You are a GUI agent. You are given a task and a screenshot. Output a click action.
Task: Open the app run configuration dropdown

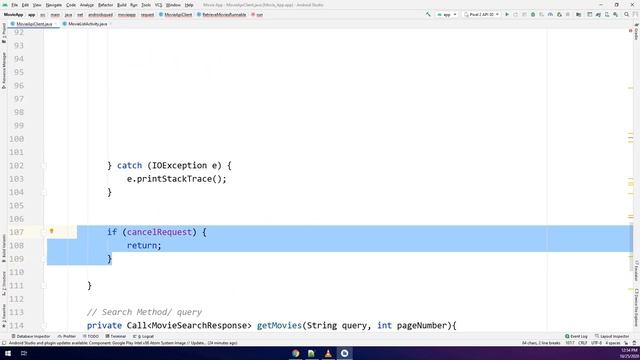[447, 14]
